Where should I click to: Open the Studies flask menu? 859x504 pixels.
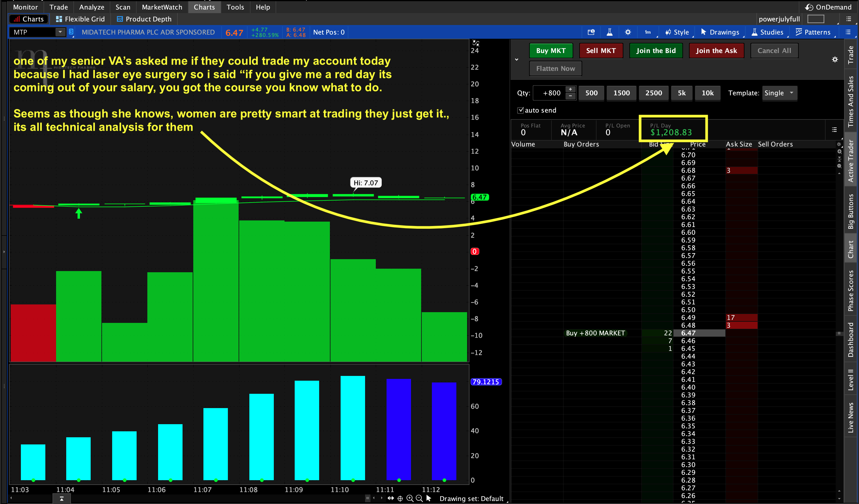point(768,32)
